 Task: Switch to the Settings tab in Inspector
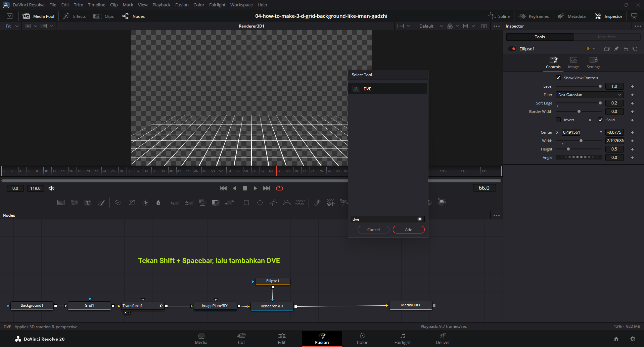pyautogui.click(x=593, y=62)
